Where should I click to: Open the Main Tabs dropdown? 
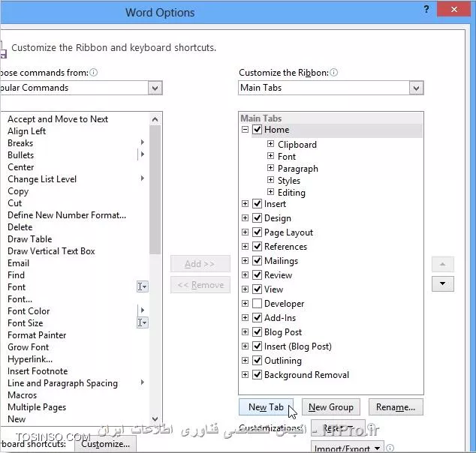[x=416, y=88]
